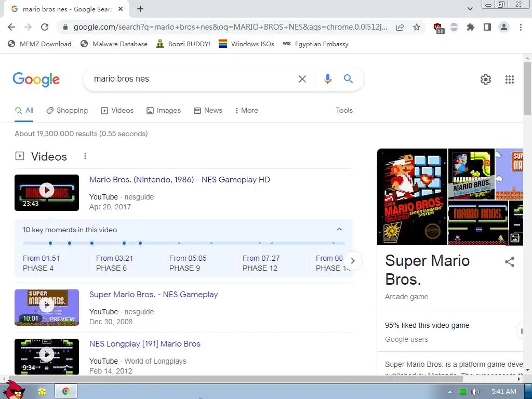Jump to From 07:27 PHASE 12
This screenshot has height=399, width=532.
261,263
